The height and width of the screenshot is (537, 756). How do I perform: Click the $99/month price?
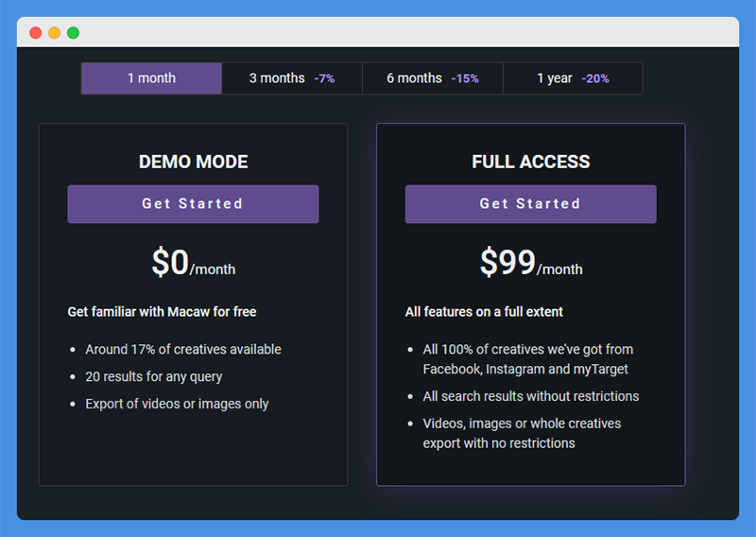tap(531, 263)
